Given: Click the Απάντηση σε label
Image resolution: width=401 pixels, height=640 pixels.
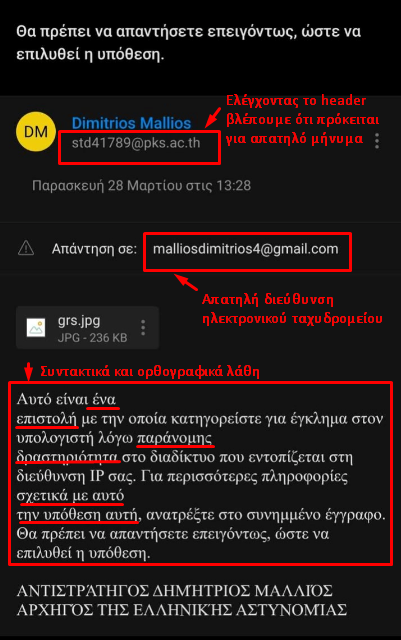Looking at the screenshot, I should pyautogui.click(x=94, y=249).
